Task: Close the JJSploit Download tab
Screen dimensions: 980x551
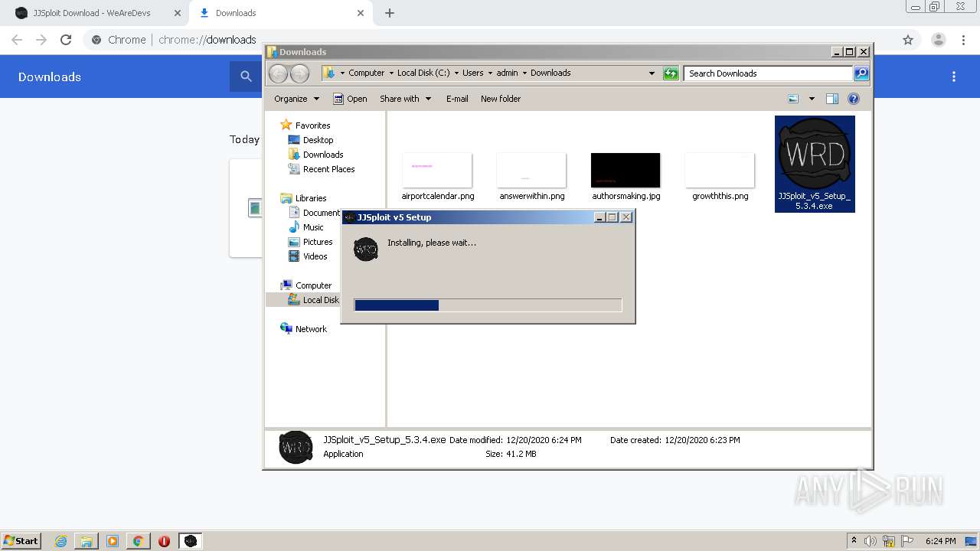Action: [x=178, y=13]
